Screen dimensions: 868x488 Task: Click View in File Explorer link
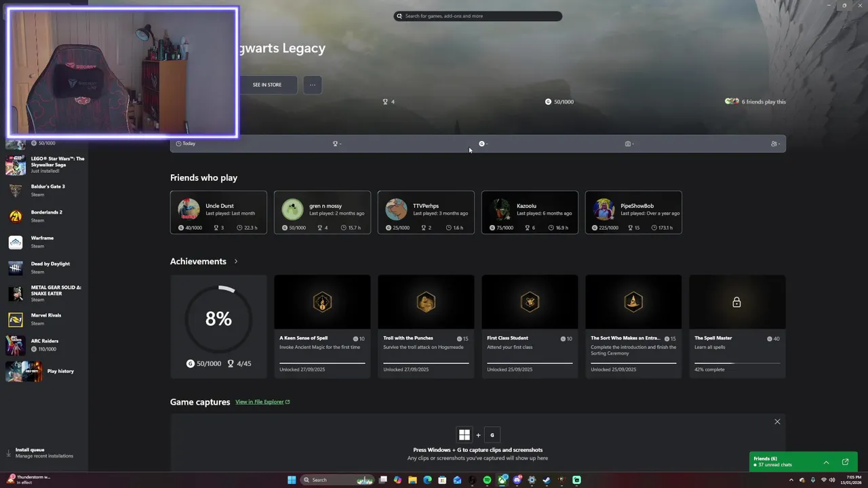tap(262, 402)
